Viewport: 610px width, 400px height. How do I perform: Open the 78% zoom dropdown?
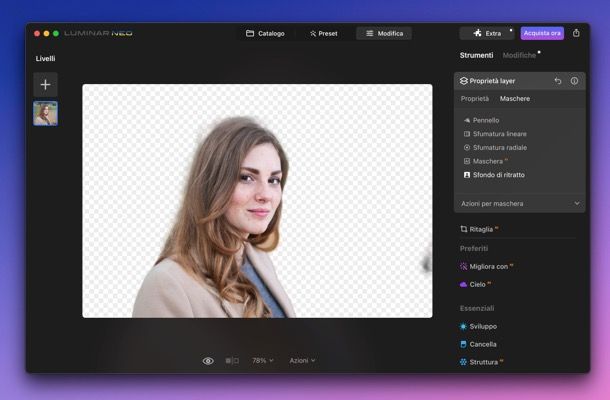click(263, 361)
